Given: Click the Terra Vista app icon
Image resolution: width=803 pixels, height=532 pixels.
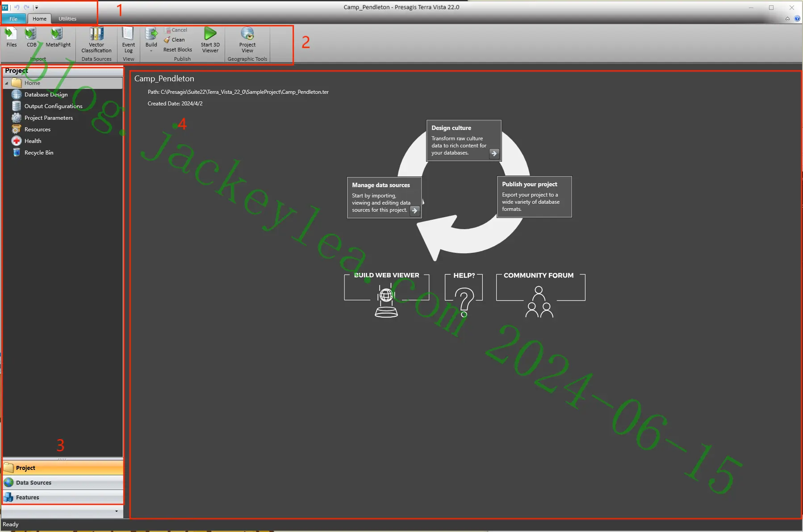Looking at the screenshot, I should pos(5,7).
